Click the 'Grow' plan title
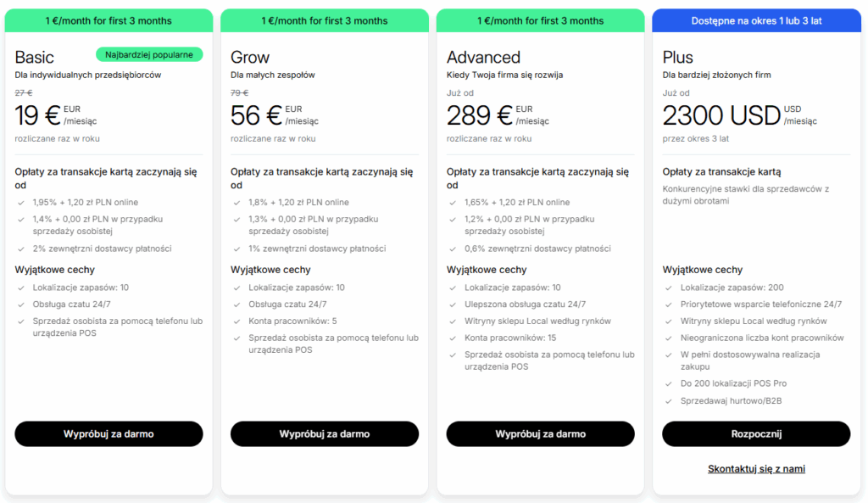Viewport: 868px width, 503px height. coord(250,58)
